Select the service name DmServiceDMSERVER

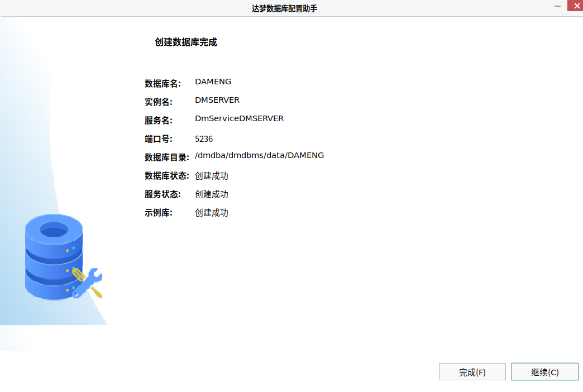click(239, 118)
